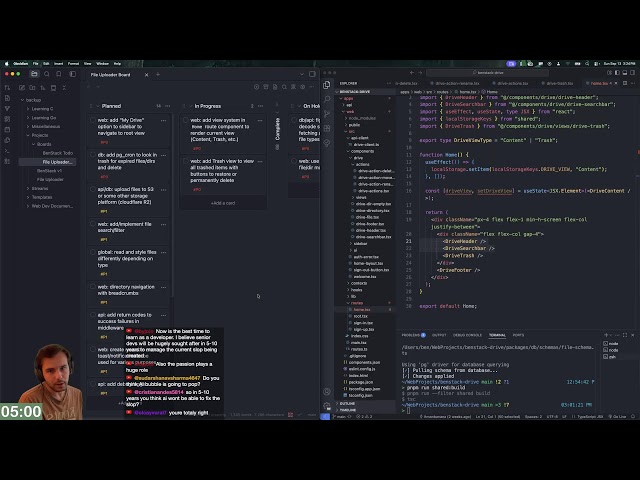Split the VS Code editor right
The width and height of the screenshot is (640, 480).
pos(625,83)
